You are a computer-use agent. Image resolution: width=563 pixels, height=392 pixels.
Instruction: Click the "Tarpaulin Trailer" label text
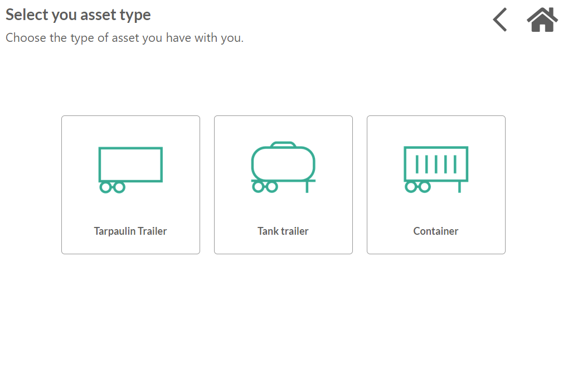(x=130, y=231)
